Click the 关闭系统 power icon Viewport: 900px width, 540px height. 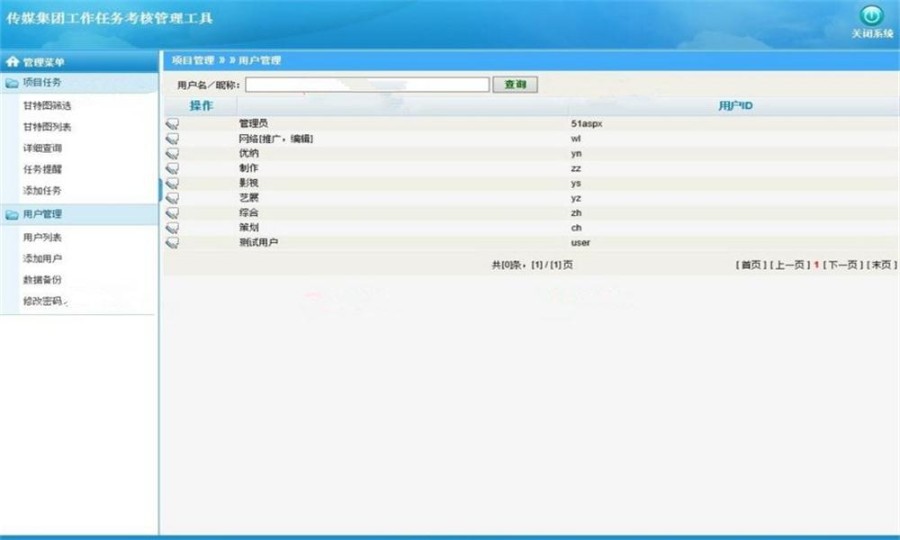point(871,16)
